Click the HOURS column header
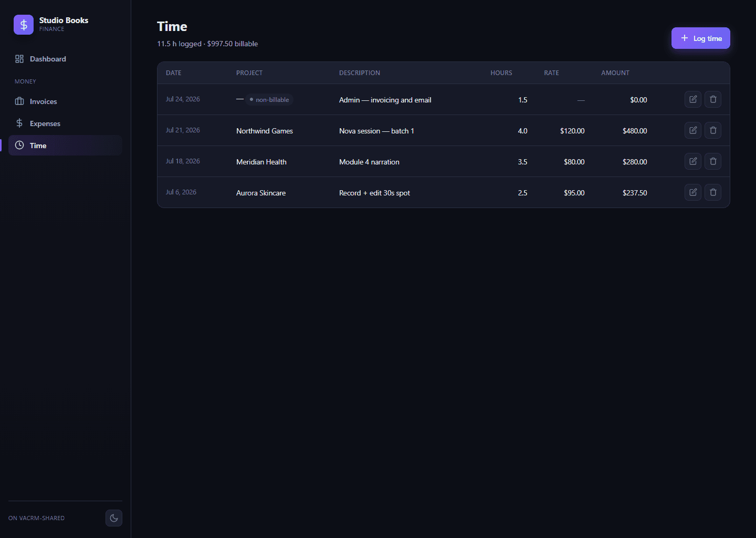This screenshot has height=538, width=756. (501, 73)
